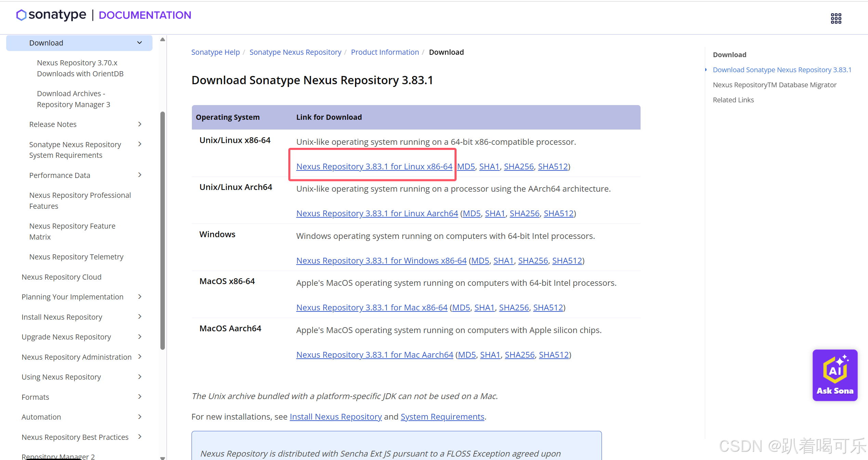Screen dimensions: 868x460
Task: Open Nexus Repository Professional Features page
Action: click(x=80, y=201)
